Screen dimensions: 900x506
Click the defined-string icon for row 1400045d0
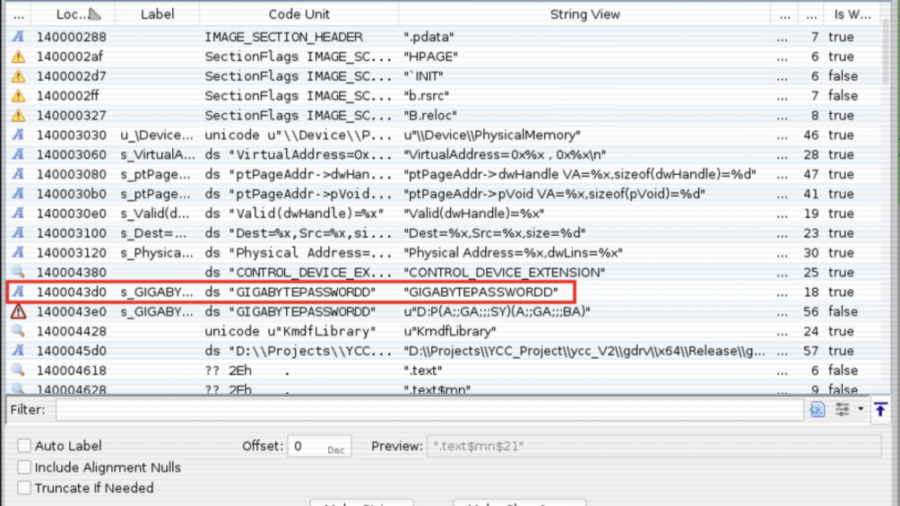click(x=18, y=351)
